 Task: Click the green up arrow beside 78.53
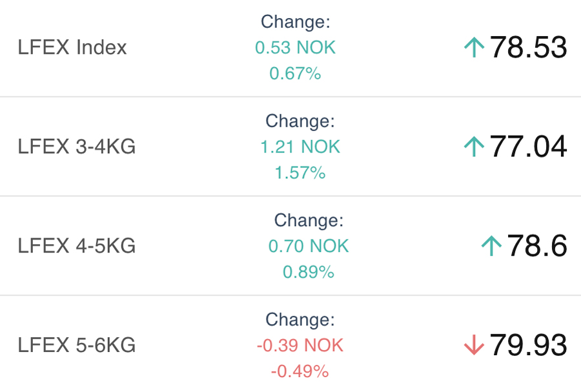pos(474,48)
